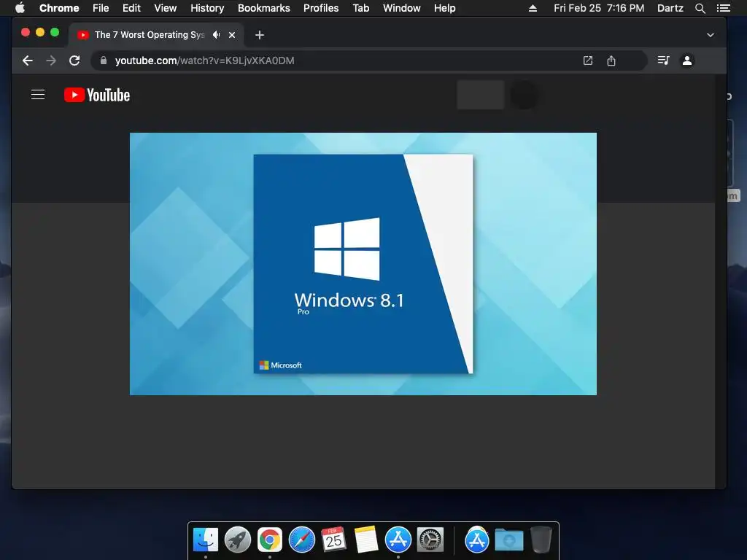Open the Profiles menu
Viewport: 747px width, 560px height.
(321, 8)
